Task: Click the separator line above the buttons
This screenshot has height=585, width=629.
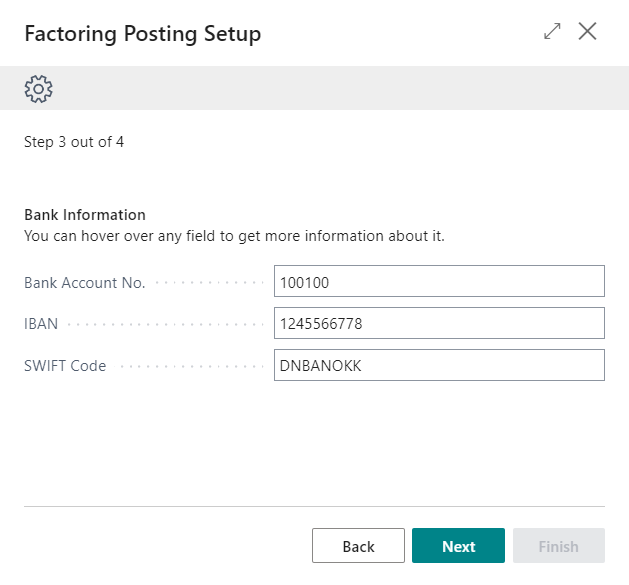Action: click(x=314, y=507)
